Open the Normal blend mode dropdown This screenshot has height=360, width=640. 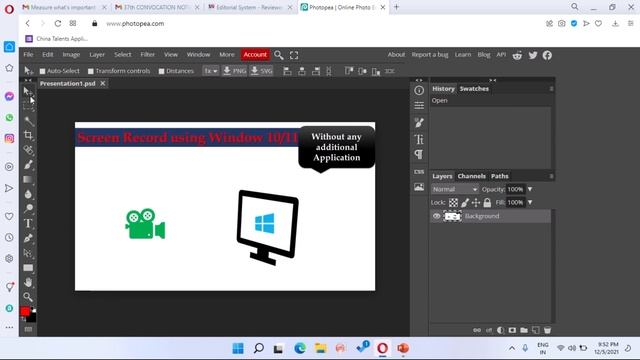point(454,189)
